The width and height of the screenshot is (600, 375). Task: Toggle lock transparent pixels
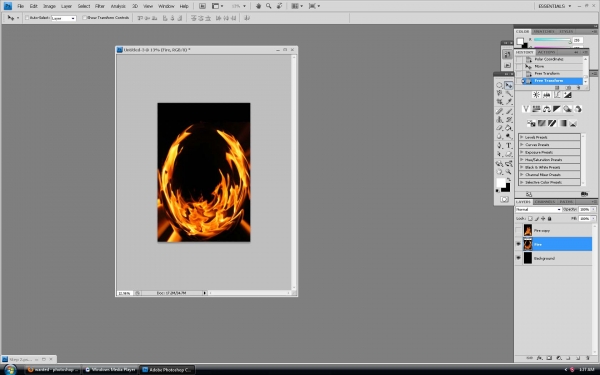point(530,218)
